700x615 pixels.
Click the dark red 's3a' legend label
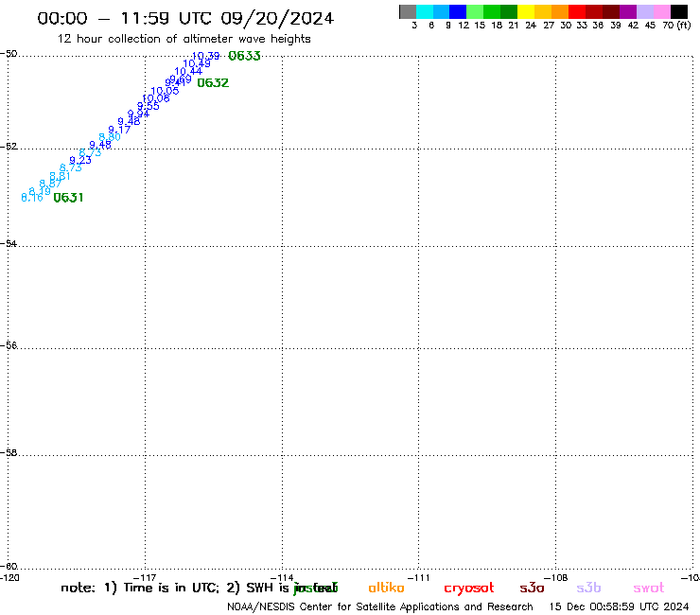(x=532, y=588)
